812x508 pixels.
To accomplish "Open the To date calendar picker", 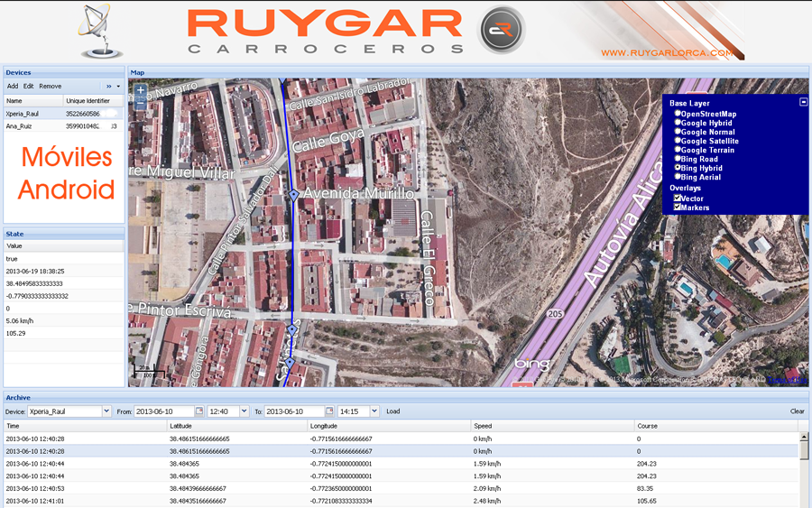I will coord(329,411).
